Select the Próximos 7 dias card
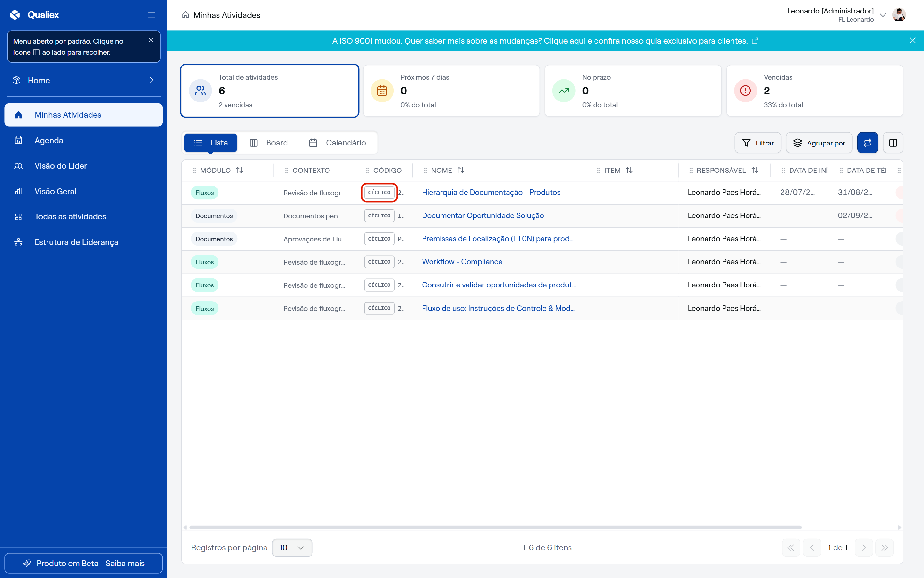924x578 pixels. [451, 91]
